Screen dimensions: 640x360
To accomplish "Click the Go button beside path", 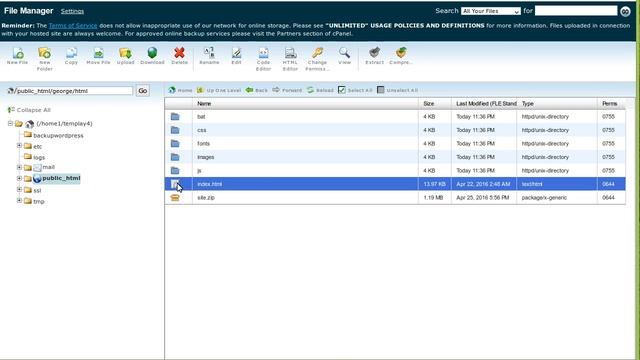I will (x=142, y=91).
